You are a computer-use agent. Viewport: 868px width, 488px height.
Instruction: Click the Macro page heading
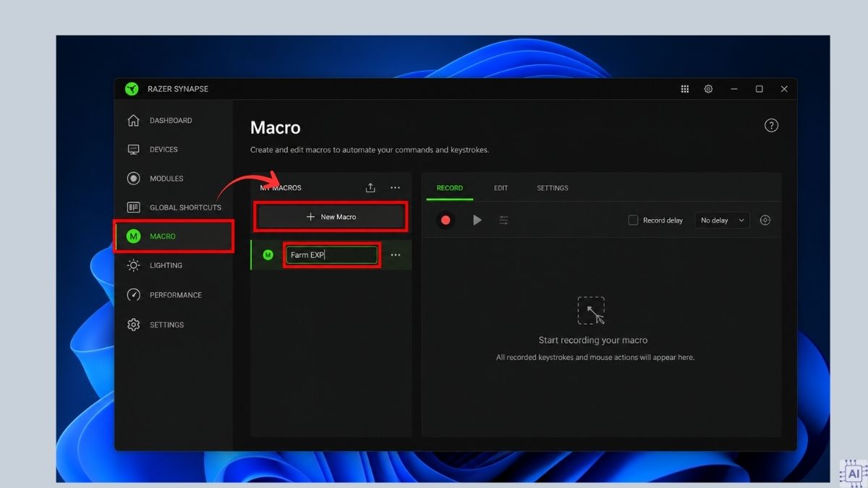pos(275,128)
